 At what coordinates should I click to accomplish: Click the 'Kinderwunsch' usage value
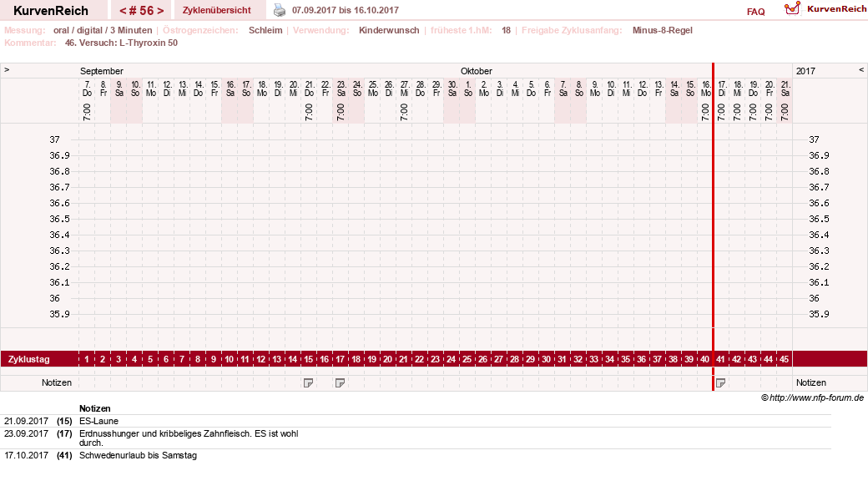click(389, 30)
